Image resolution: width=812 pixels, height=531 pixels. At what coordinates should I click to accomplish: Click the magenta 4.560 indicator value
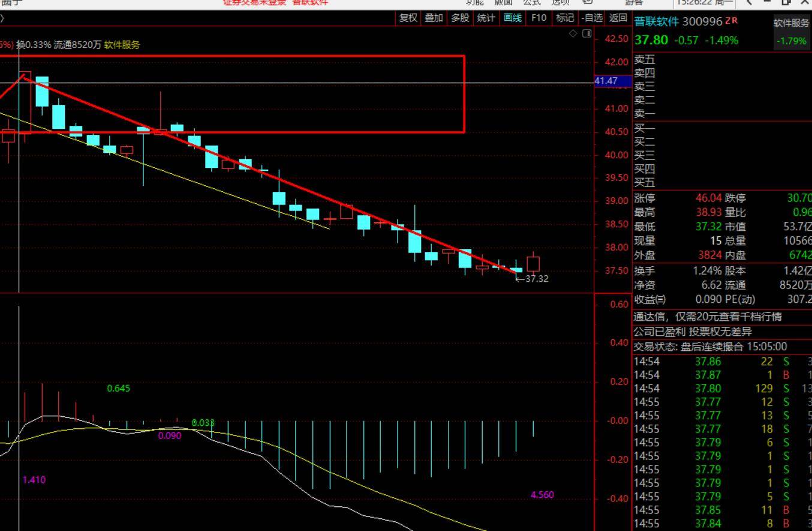542,495
